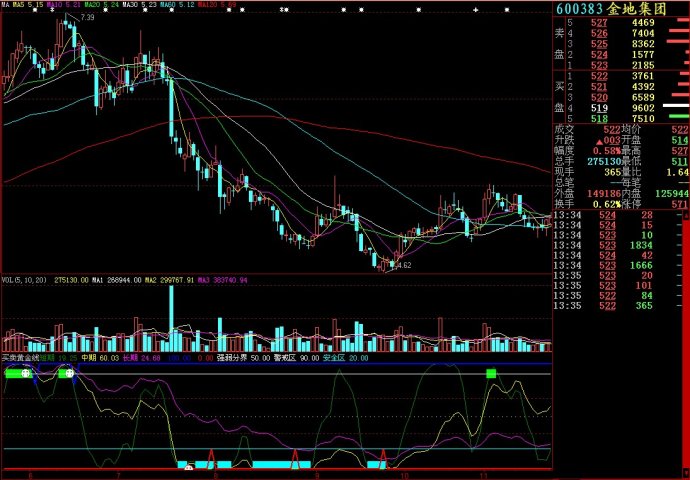This screenshot has height=480, width=690.
Task: Click the buy-1 price 522 row
Action: click(x=598, y=75)
